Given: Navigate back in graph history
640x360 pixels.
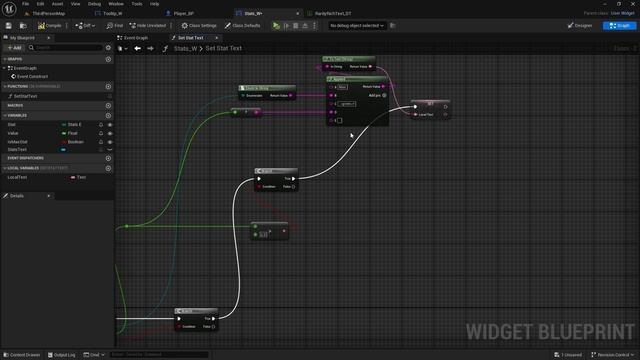Looking at the screenshot, I should coord(138,49).
